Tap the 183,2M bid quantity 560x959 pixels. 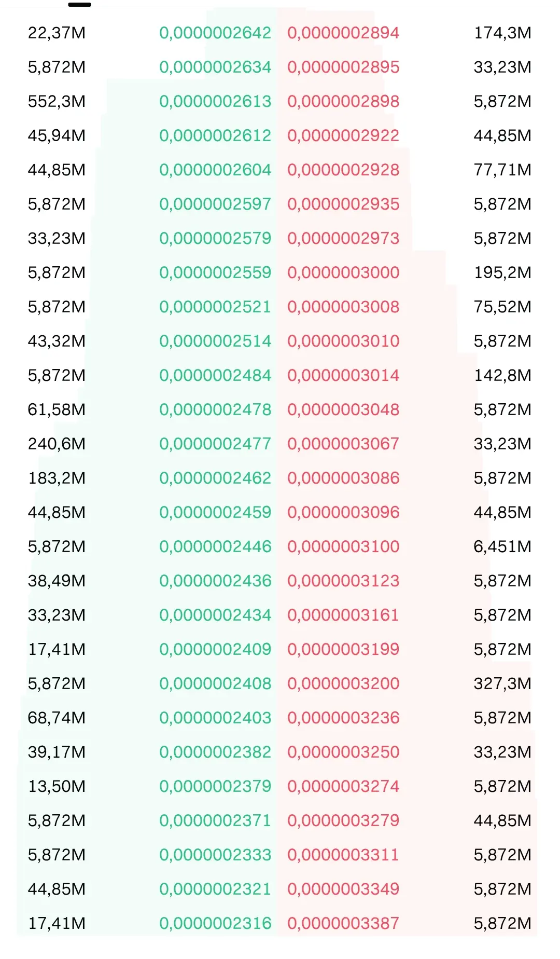pos(57,478)
